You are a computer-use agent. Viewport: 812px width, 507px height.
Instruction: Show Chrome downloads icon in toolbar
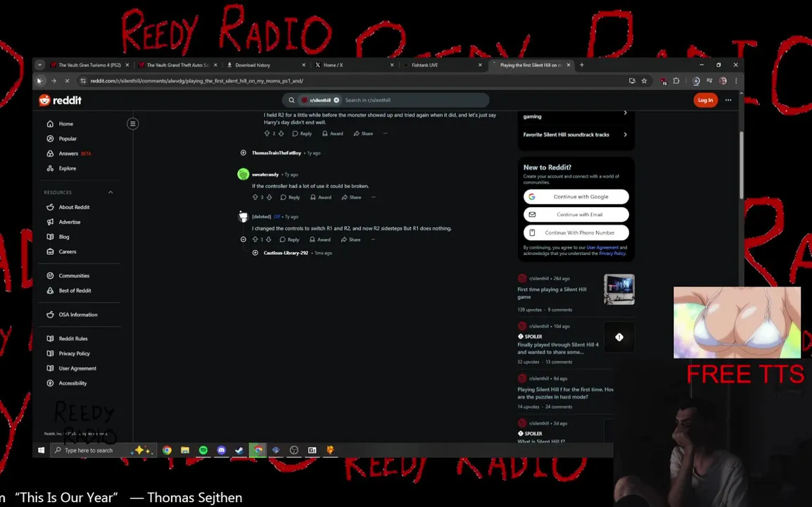pos(696,81)
